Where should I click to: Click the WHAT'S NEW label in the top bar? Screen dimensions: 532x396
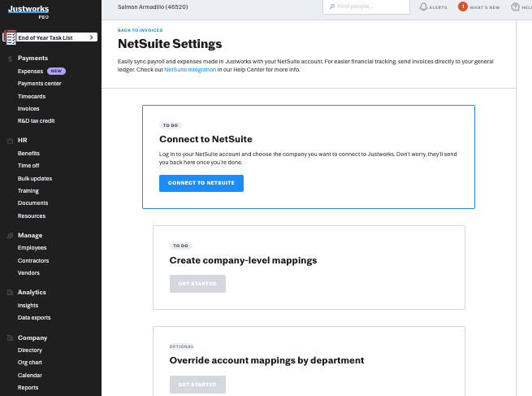click(485, 7)
